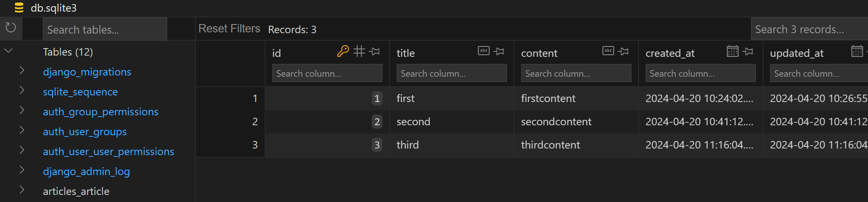Viewport: 868px width, 202px height.
Task: Focus the Search tables input field
Action: pyautogui.click(x=105, y=29)
